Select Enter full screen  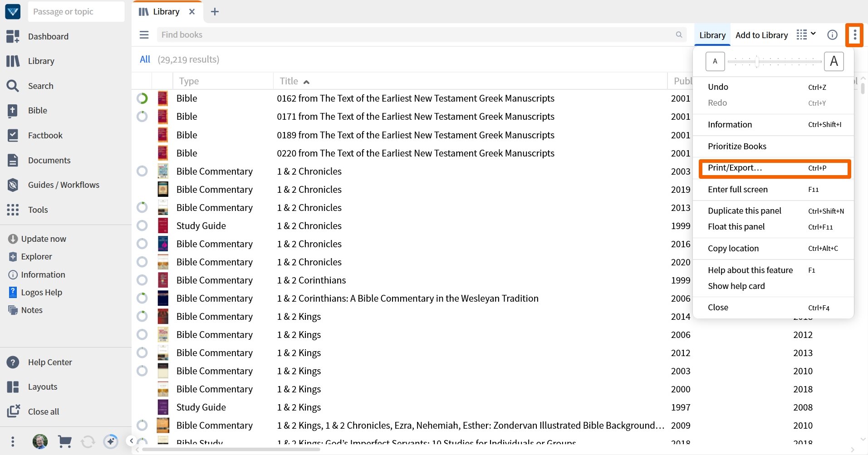click(774, 189)
